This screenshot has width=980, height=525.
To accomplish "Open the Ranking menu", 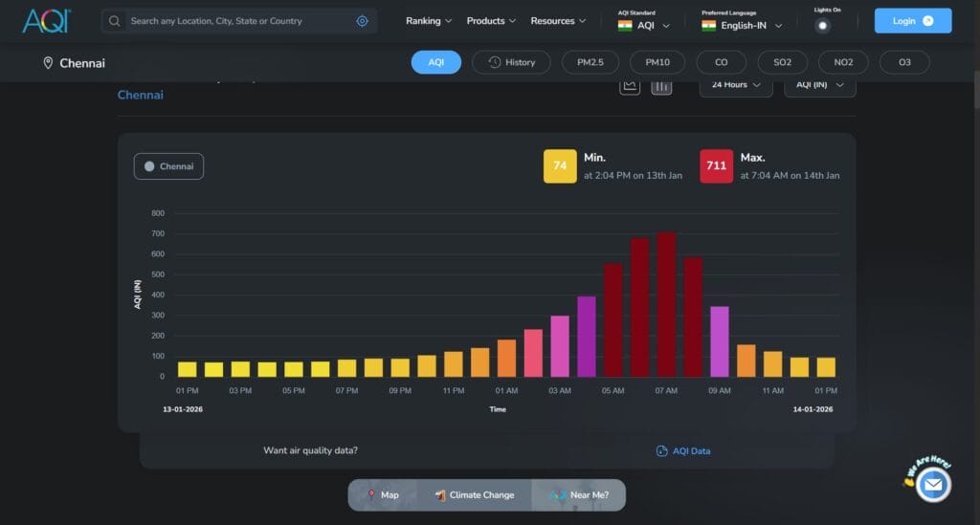I will coord(429,21).
